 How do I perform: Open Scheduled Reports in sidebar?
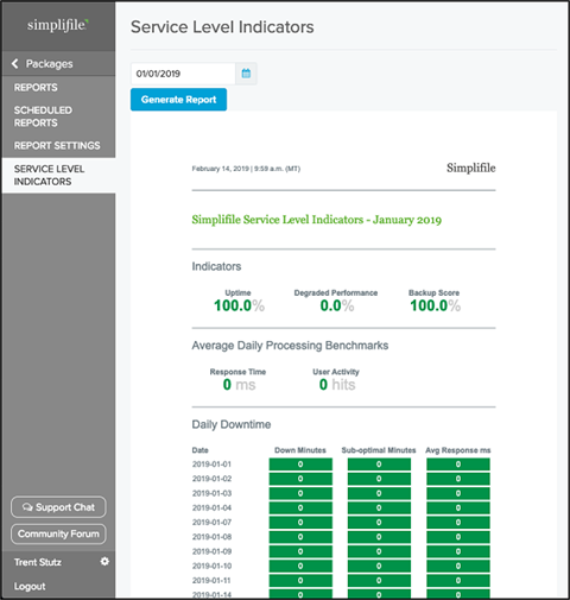point(43,116)
